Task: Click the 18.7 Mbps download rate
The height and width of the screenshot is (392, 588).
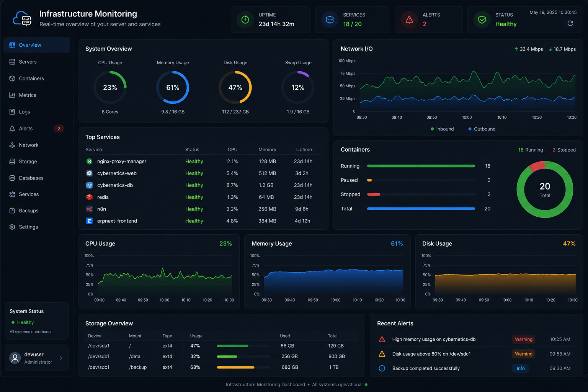Action: coord(562,49)
